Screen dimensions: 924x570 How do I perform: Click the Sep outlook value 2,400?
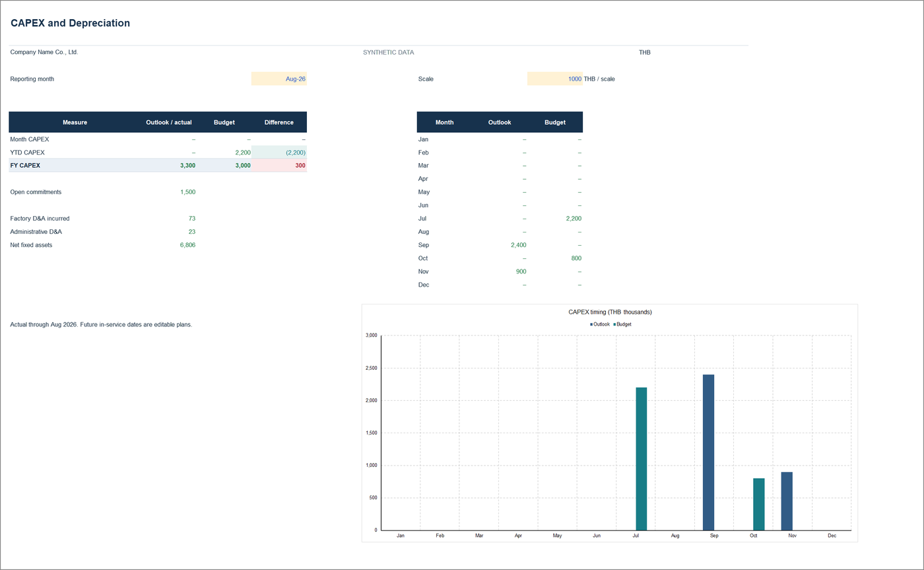tap(518, 245)
